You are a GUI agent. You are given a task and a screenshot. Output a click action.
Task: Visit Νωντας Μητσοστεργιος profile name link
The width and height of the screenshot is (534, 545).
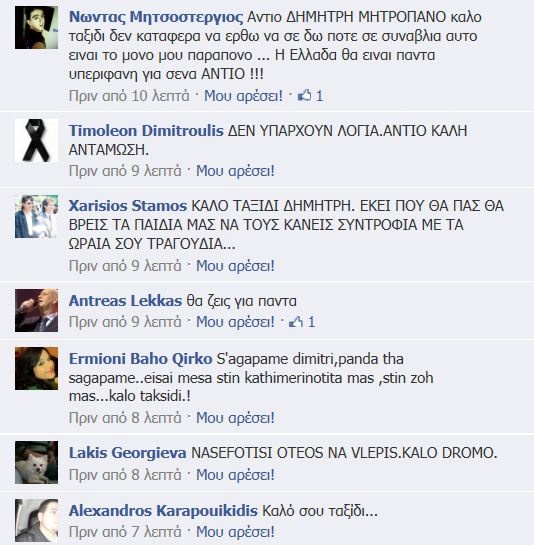coord(156,17)
